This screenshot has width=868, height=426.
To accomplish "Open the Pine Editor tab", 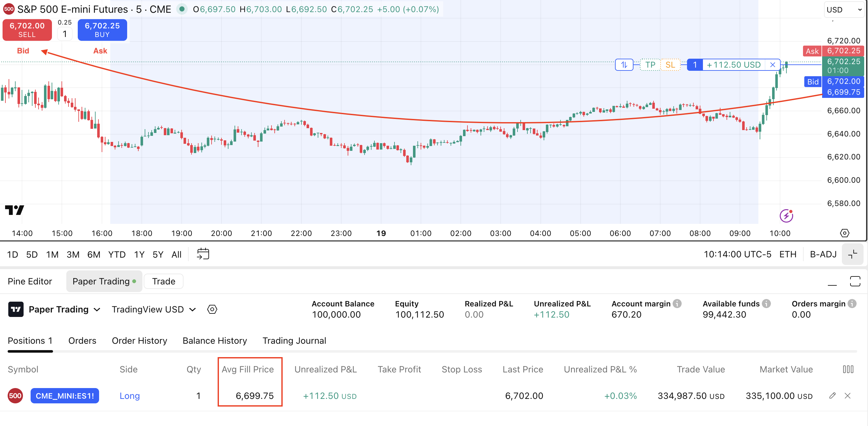I will tap(30, 281).
